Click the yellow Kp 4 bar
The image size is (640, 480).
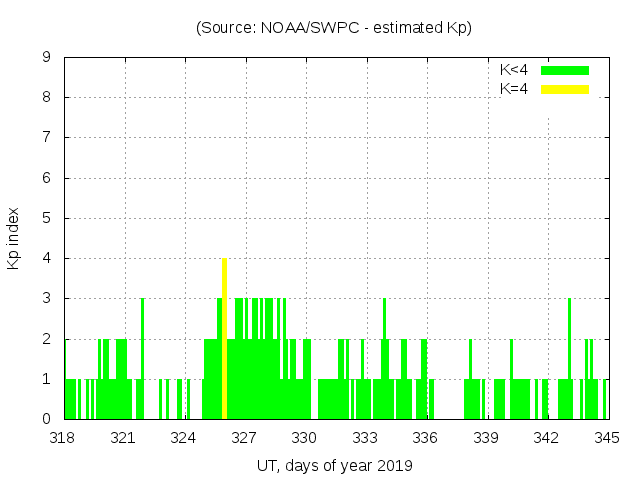click(225, 340)
